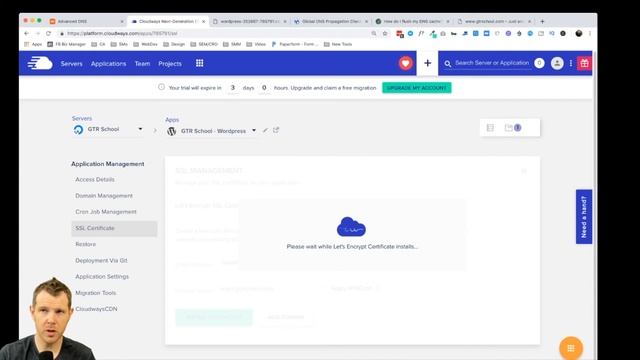This screenshot has width=640, height=360.
Task: Open CloudwaysCDN in sidebar
Action: [96, 309]
